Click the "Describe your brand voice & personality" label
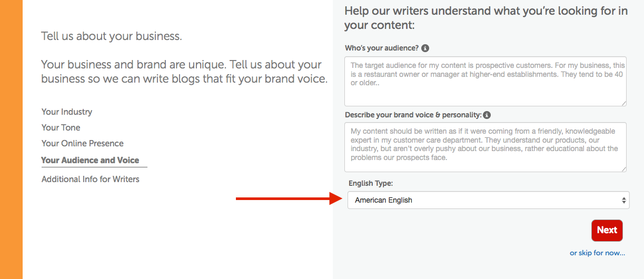 413,115
